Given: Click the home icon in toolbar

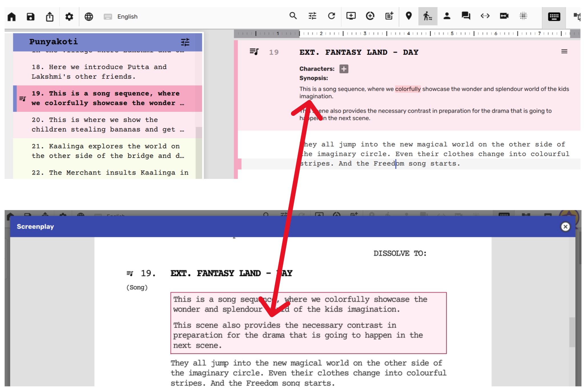Looking at the screenshot, I should 12,17.
